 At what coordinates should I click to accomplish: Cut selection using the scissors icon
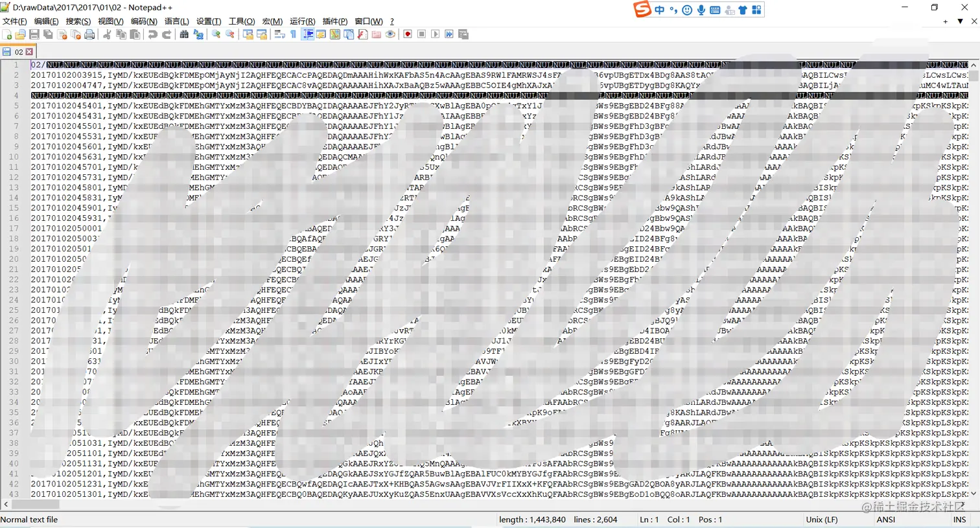[107, 34]
